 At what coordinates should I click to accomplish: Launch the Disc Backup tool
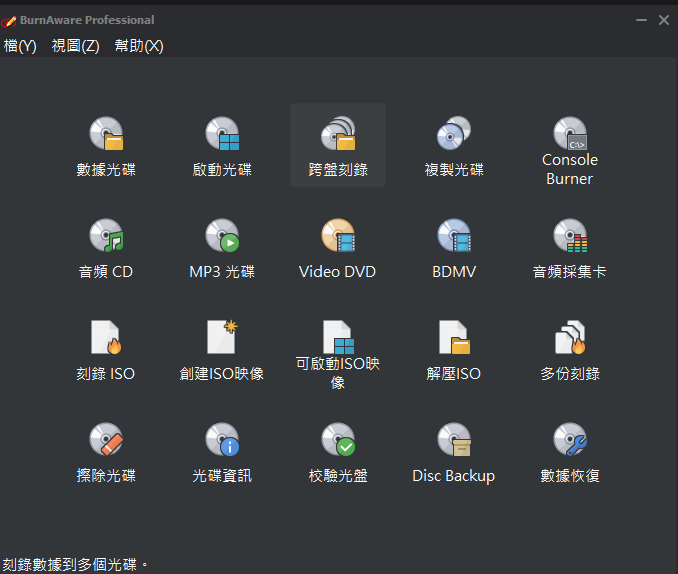coord(454,452)
